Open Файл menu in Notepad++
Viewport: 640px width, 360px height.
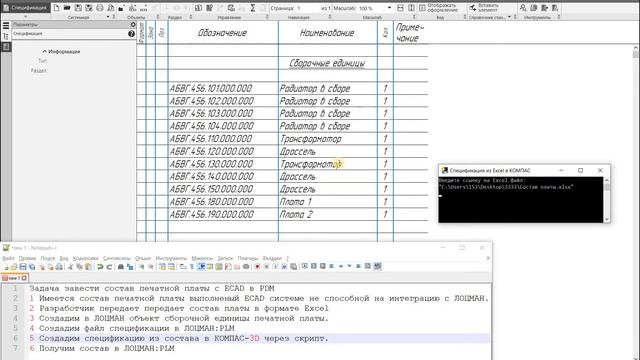coord(8,258)
